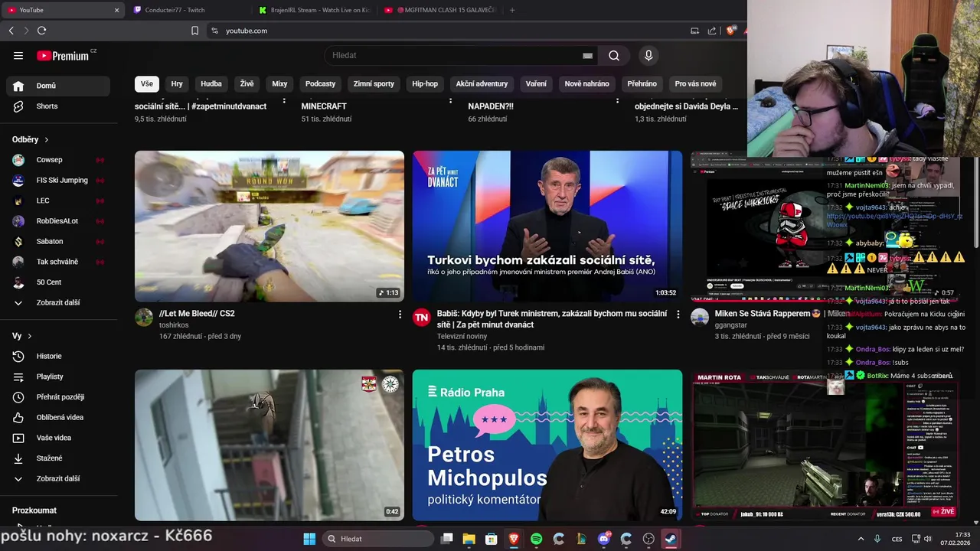Expand the Vy section chevron

(30, 336)
